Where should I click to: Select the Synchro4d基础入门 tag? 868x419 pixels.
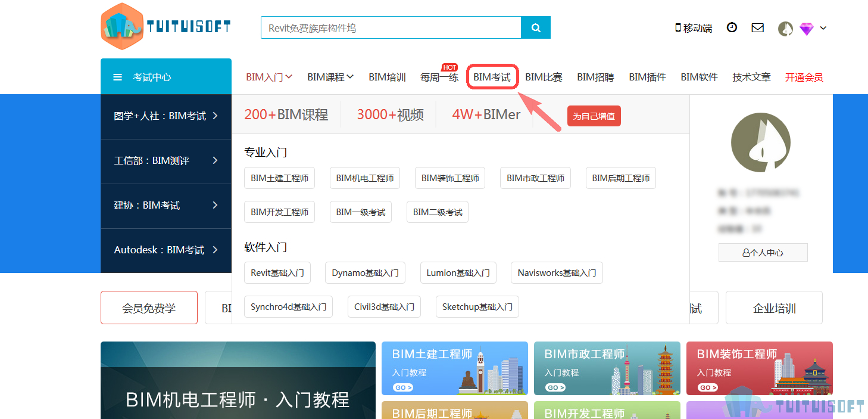pos(289,307)
